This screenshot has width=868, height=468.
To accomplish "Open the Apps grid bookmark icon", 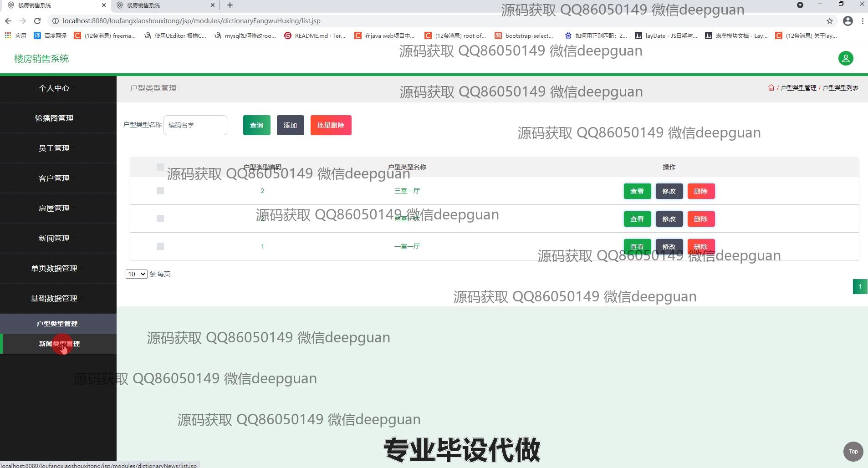I will 8,36.
